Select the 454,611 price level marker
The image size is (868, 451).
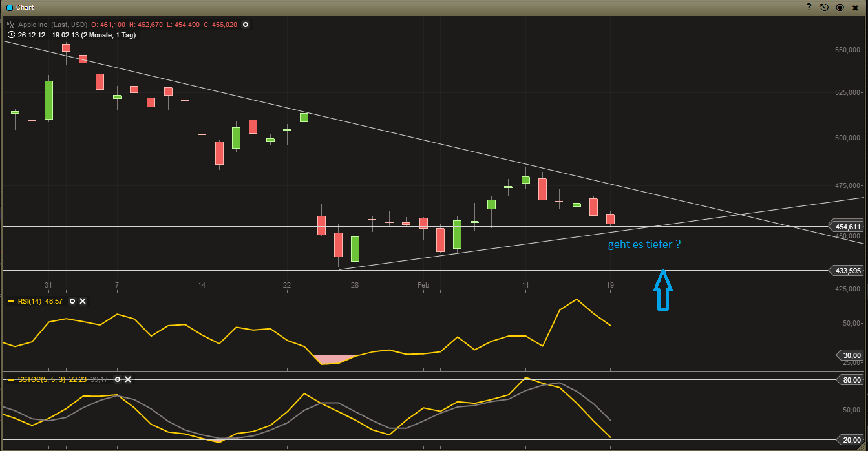(x=846, y=227)
